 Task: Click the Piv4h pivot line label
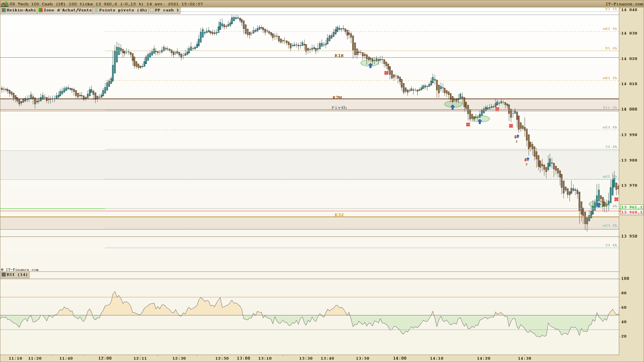coord(339,108)
